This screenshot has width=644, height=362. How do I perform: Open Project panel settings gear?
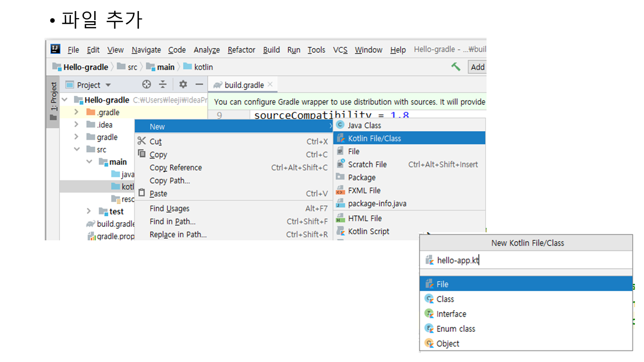(183, 84)
